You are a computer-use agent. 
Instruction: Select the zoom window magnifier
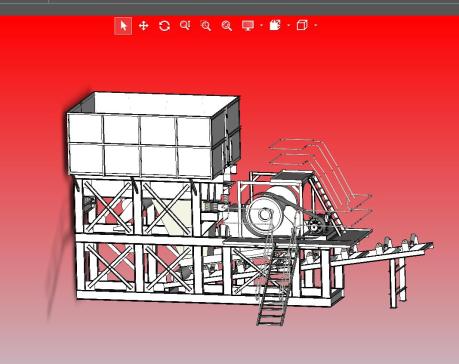tap(206, 26)
